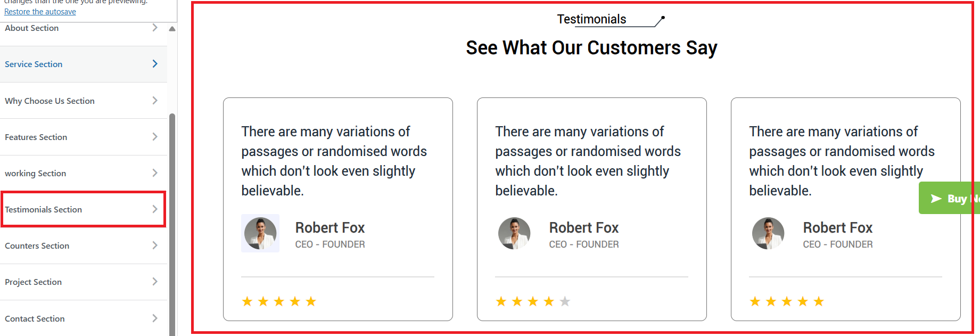Image resolution: width=980 pixels, height=336 pixels.
Task: Click the grey fifth star in second card
Action: 565,302
